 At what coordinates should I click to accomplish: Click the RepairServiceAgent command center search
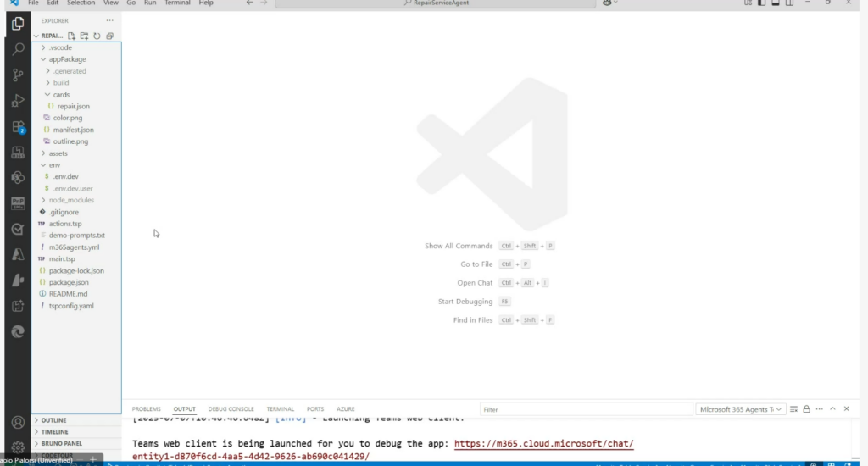pos(436,3)
